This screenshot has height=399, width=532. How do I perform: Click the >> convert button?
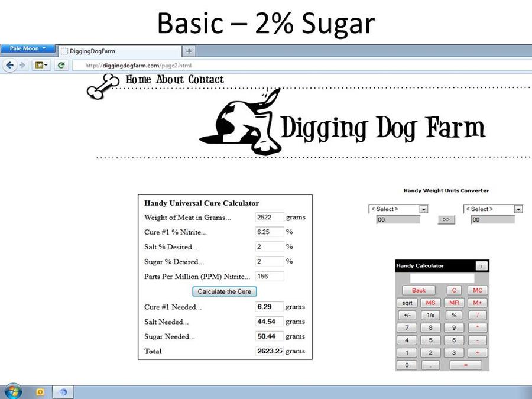pyautogui.click(x=446, y=219)
